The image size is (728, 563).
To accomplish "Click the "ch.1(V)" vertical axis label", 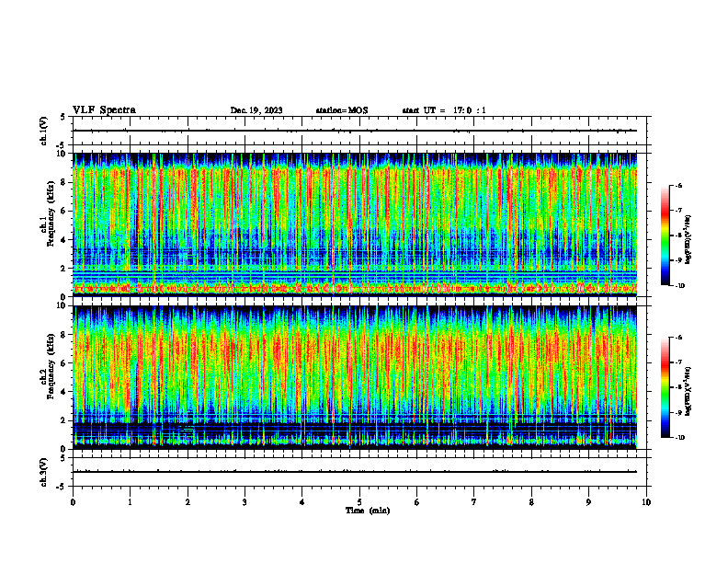I will point(43,131).
